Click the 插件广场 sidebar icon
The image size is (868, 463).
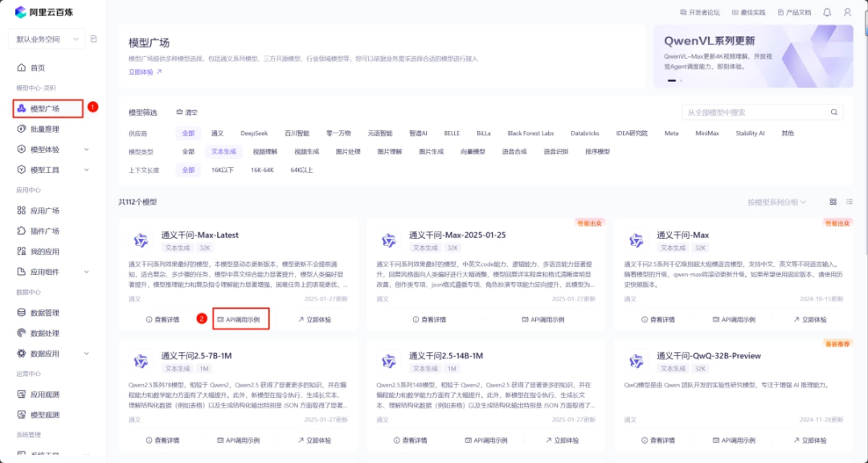tap(22, 231)
